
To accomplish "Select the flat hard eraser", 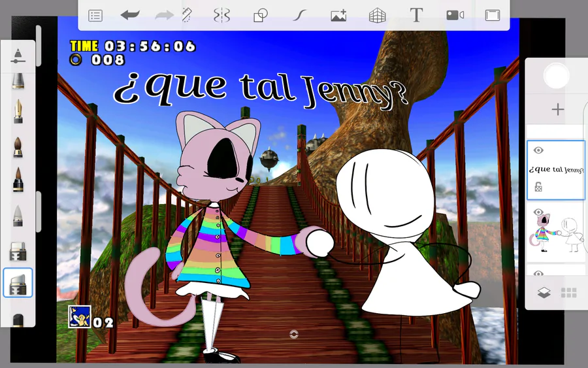I will (x=18, y=251).
